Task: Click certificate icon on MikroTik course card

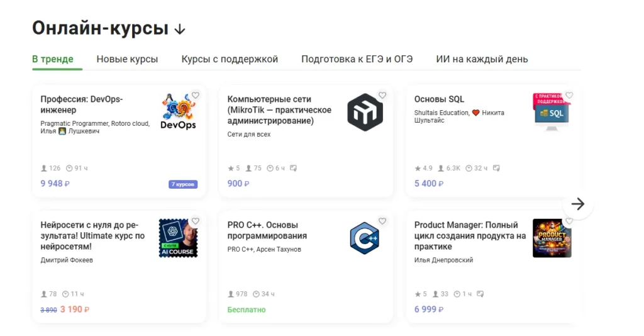Action: 293,169
